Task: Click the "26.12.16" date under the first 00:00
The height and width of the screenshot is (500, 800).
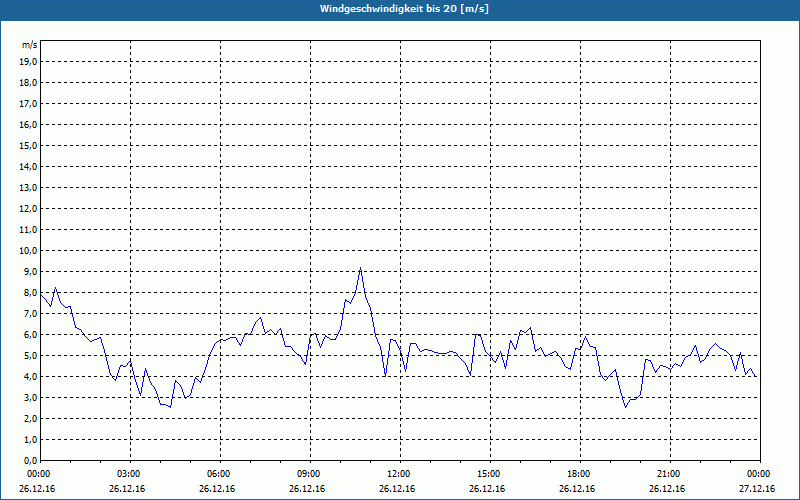Action: coord(37,489)
